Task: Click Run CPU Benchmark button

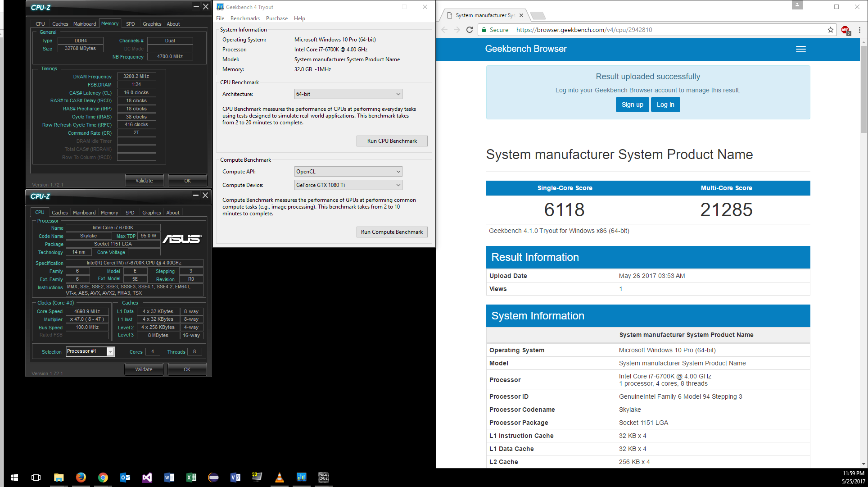Action: coord(392,141)
